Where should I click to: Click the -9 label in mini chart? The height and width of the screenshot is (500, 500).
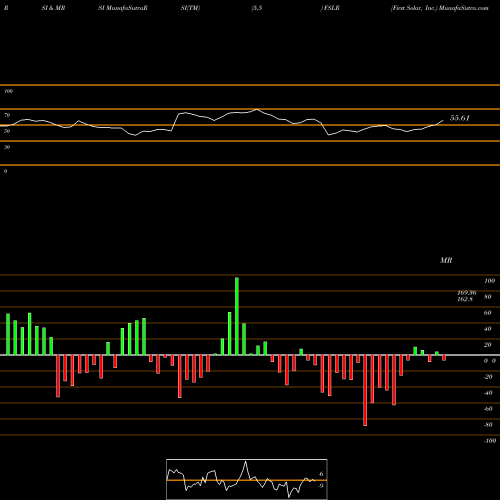(321, 486)
